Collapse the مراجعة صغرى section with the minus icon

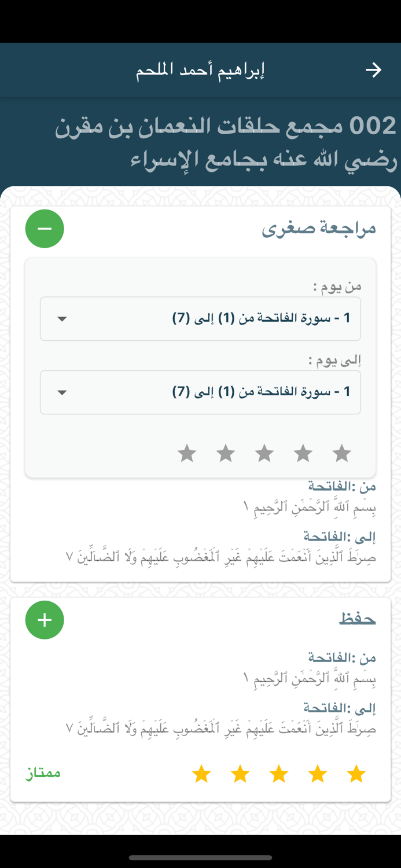45,228
